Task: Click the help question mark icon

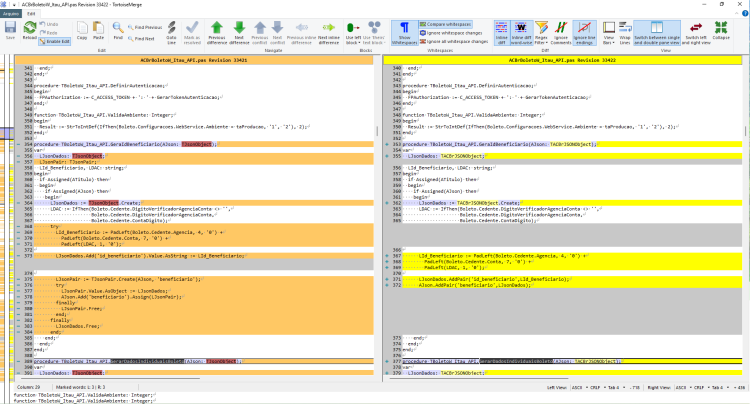Action: point(745,14)
